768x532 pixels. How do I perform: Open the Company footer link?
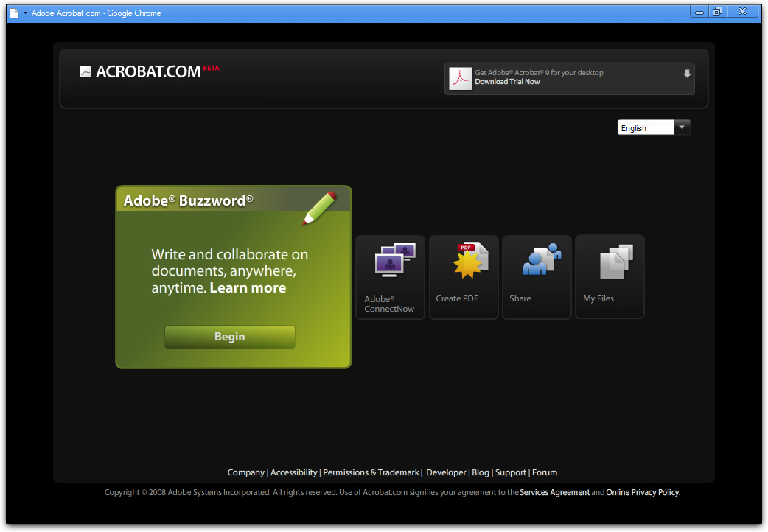[246, 472]
